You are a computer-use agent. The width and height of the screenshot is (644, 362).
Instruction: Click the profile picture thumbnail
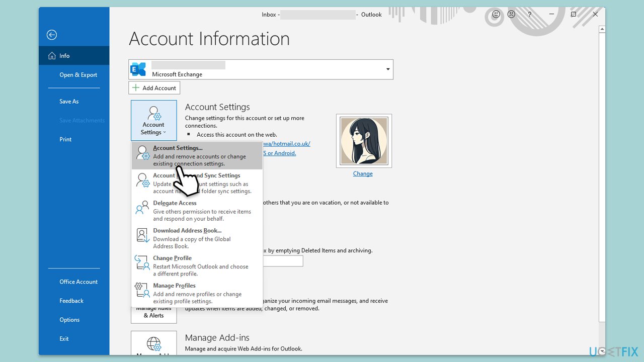[364, 141]
